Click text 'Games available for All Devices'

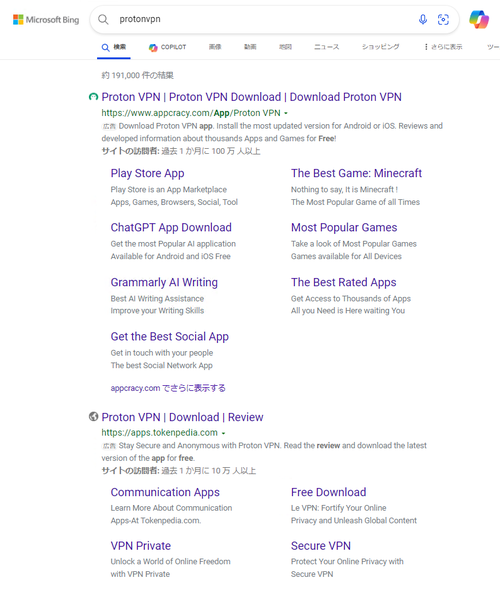(x=346, y=256)
